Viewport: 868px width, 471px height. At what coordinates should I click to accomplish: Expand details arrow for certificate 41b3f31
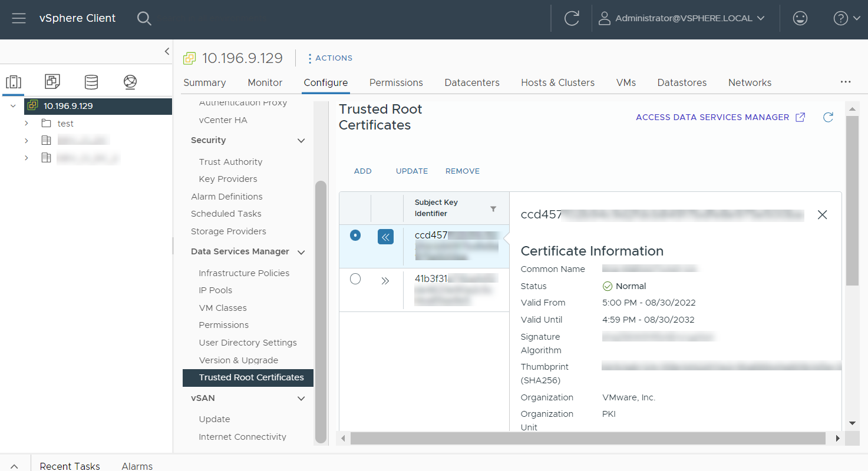385,281
